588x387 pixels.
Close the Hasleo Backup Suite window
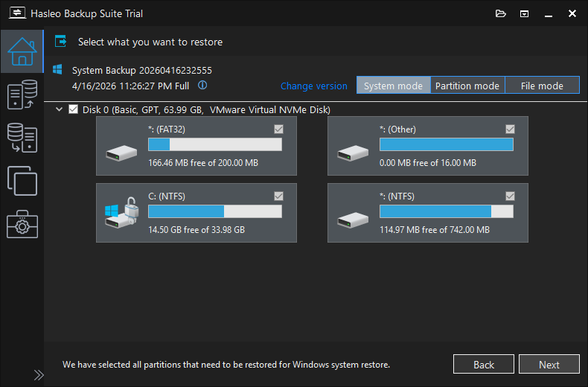pos(572,13)
